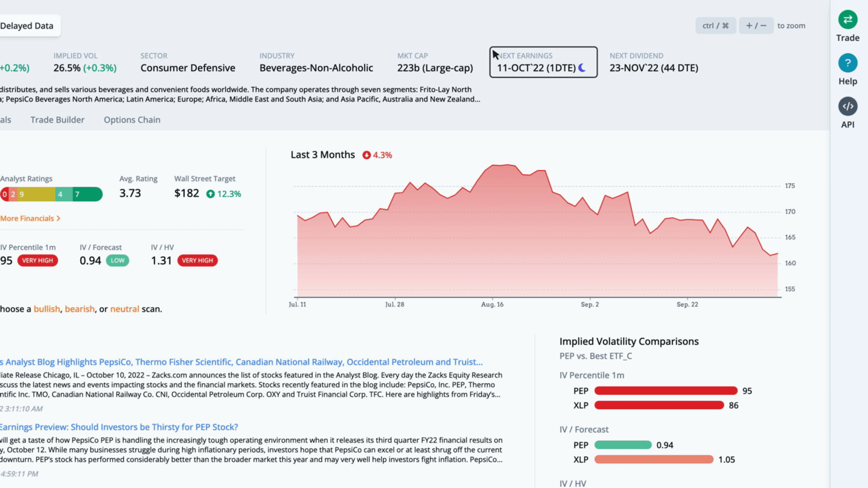Screen dimensions: 868x488
Task: Choose the bullish scan link
Action: point(47,309)
